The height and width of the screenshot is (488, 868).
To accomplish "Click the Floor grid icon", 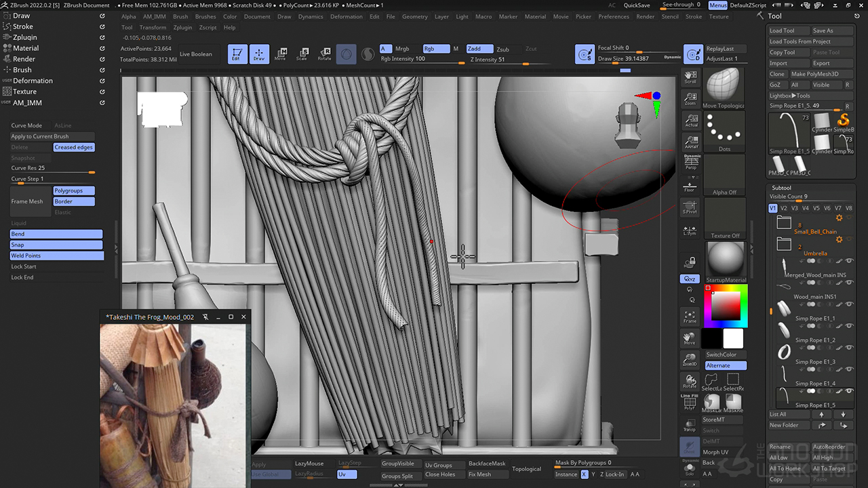I will [x=690, y=186].
